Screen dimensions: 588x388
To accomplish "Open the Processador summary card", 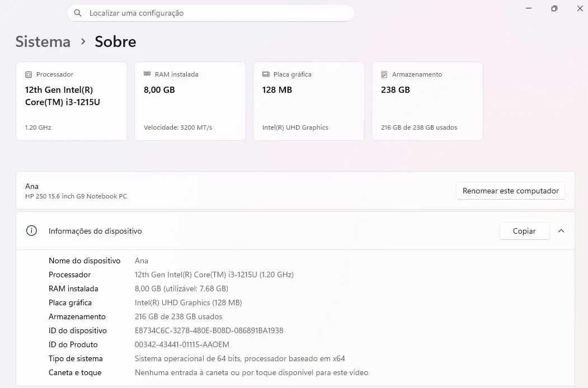I will (x=72, y=101).
